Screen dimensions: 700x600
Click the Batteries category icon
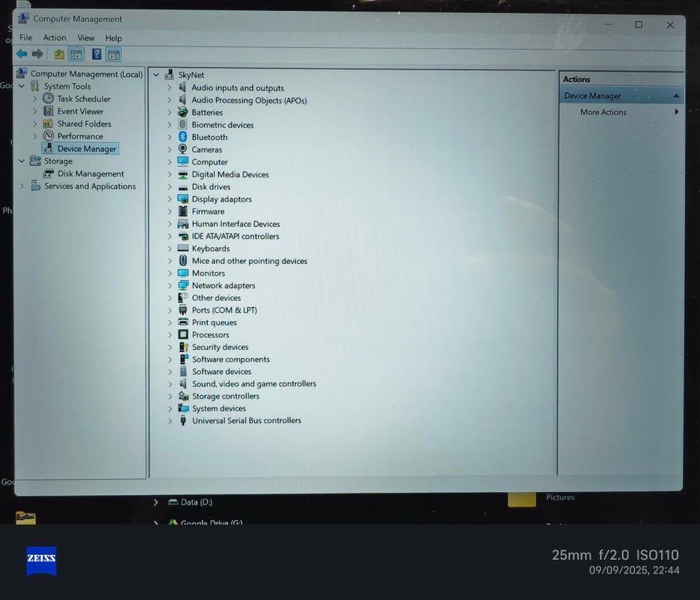click(182, 112)
